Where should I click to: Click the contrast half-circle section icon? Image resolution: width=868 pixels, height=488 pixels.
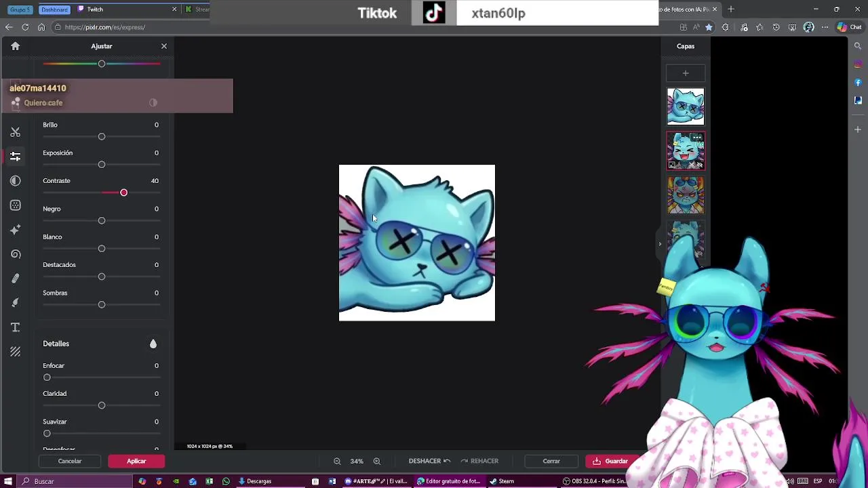(x=153, y=103)
